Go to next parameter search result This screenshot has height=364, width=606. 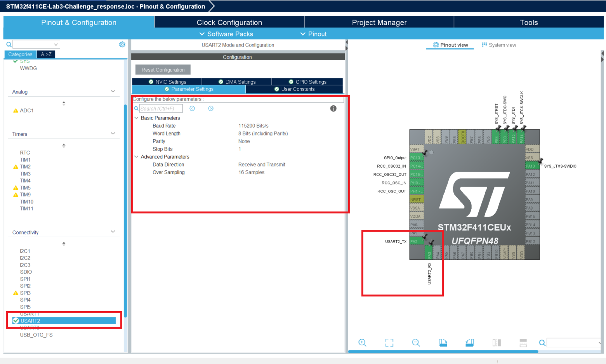[x=211, y=109]
